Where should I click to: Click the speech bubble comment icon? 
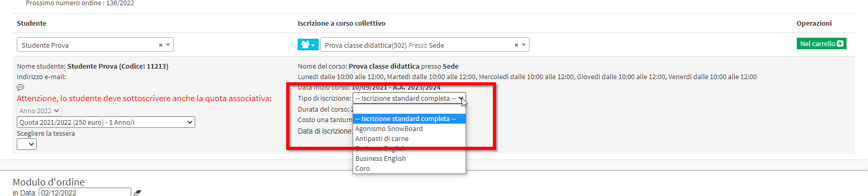tap(20, 88)
